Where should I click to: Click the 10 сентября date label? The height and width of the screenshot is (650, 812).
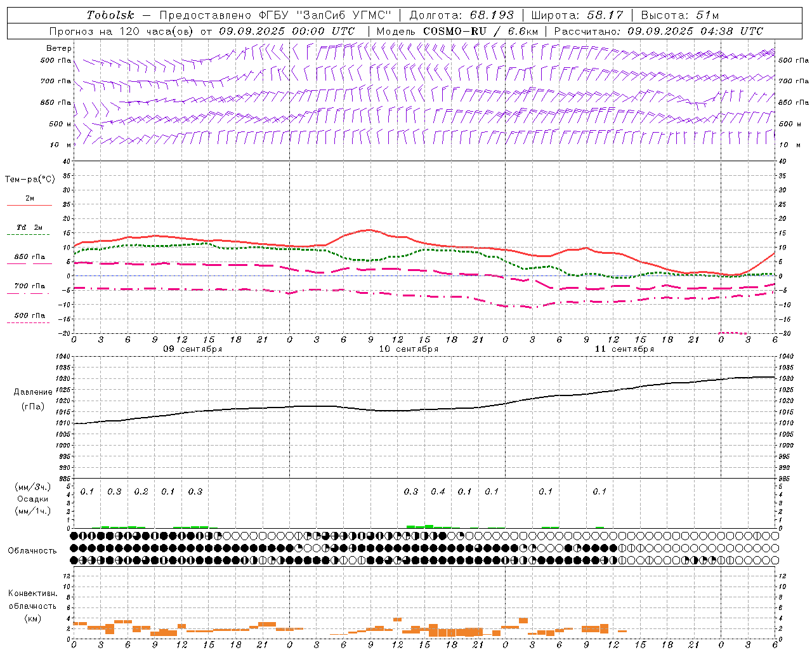[x=409, y=349]
